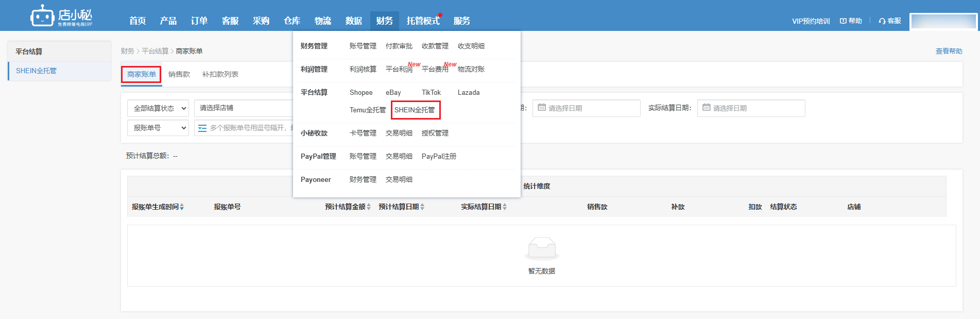Switch to the 商家账单 tab
The image size is (980, 319).
point(142,74)
